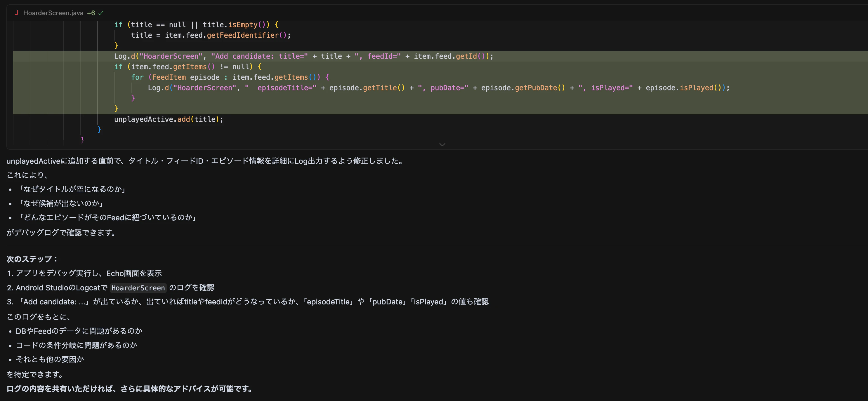Viewport: 868px width, 401px height.
Task: Click the line if (title == null || title.isEmpty())
Action: click(196, 25)
